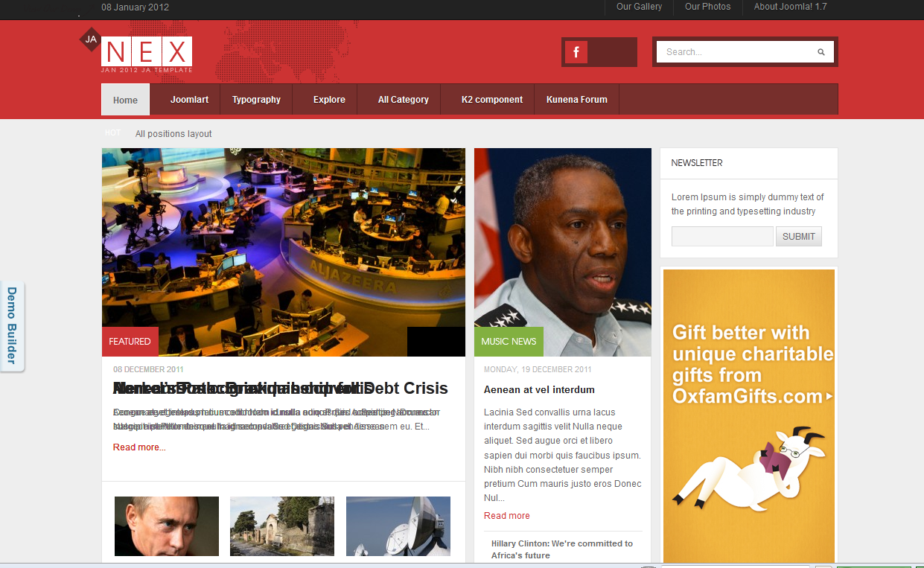Click the search magnifier icon
The image size is (924, 568).
[821, 52]
